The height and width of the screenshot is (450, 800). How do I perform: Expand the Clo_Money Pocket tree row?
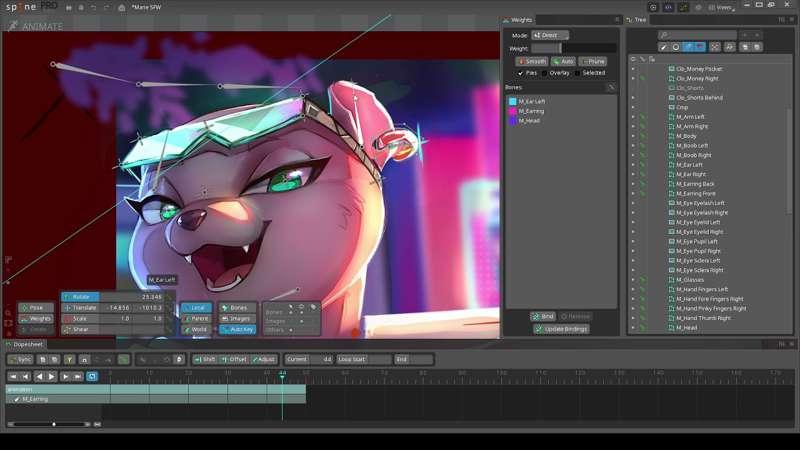pyautogui.click(x=633, y=69)
